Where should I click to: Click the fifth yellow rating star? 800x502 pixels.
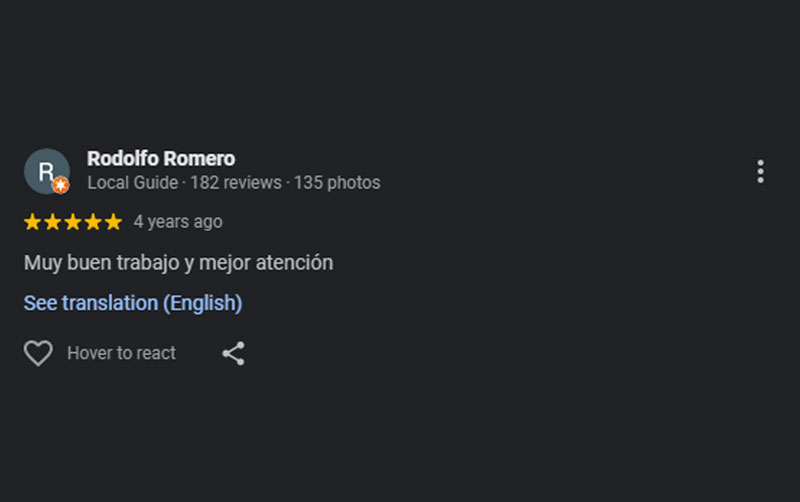[113, 222]
